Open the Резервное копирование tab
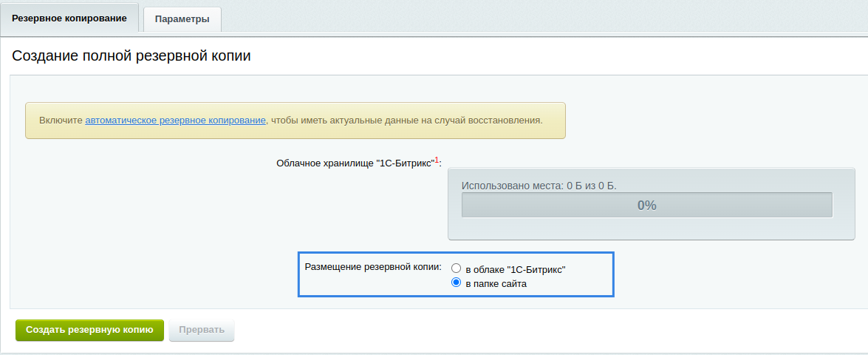The image size is (868, 355). pyautogui.click(x=69, y=18)
